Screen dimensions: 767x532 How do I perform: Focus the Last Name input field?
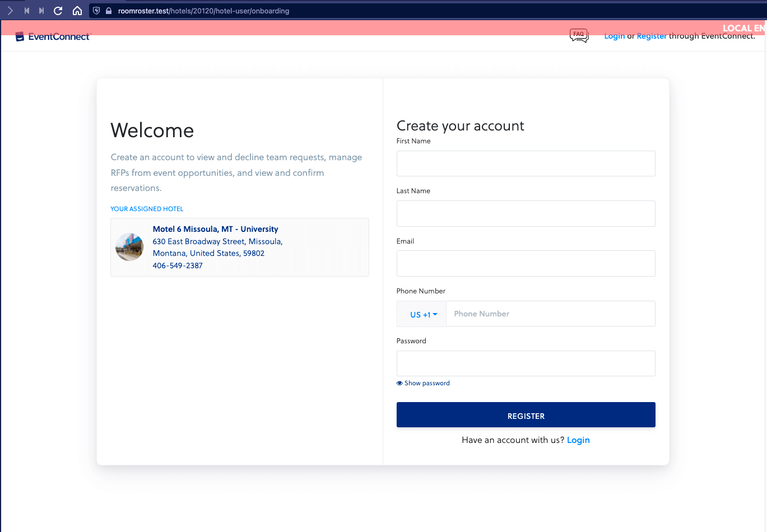[526, 213]
